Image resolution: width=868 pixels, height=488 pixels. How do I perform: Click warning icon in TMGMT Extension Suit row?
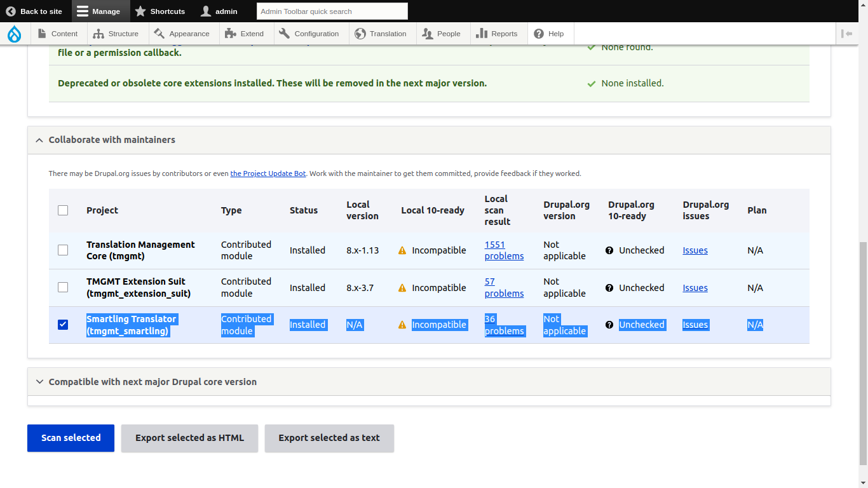pyautogui.click(x=402, y=288)
